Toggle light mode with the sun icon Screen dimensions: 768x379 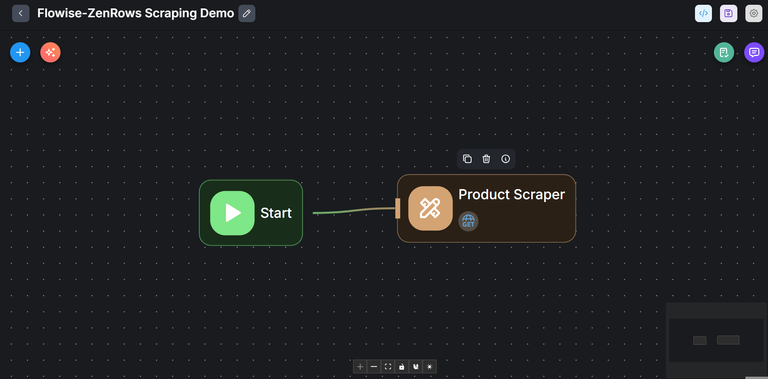[x=430, y=366]
